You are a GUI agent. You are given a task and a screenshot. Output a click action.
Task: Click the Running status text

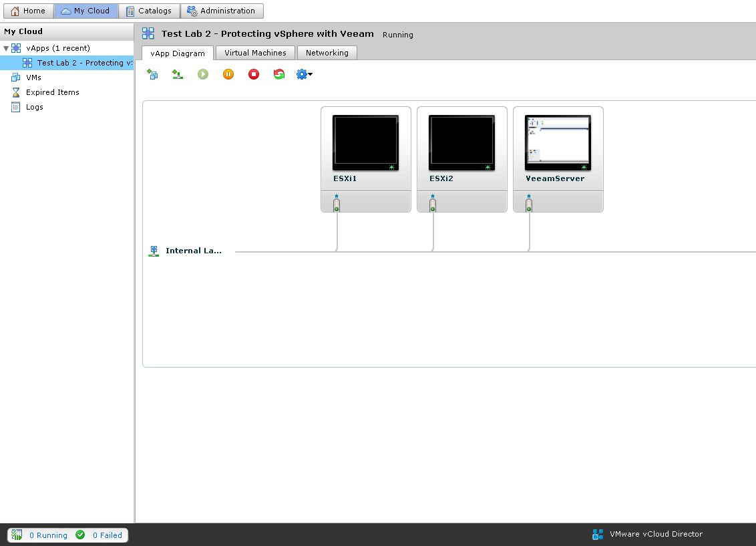tap(398, 35)
